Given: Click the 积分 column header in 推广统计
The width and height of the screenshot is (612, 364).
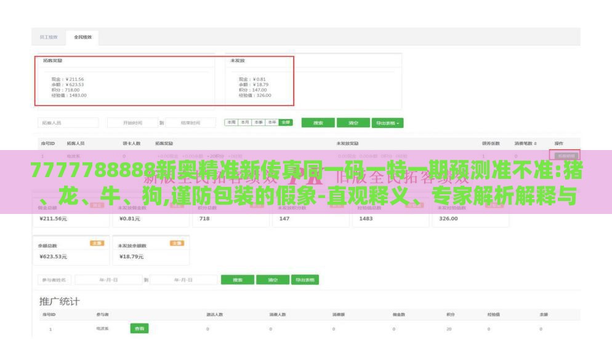Looking at the screenshot, I should [x=451, y=315].
